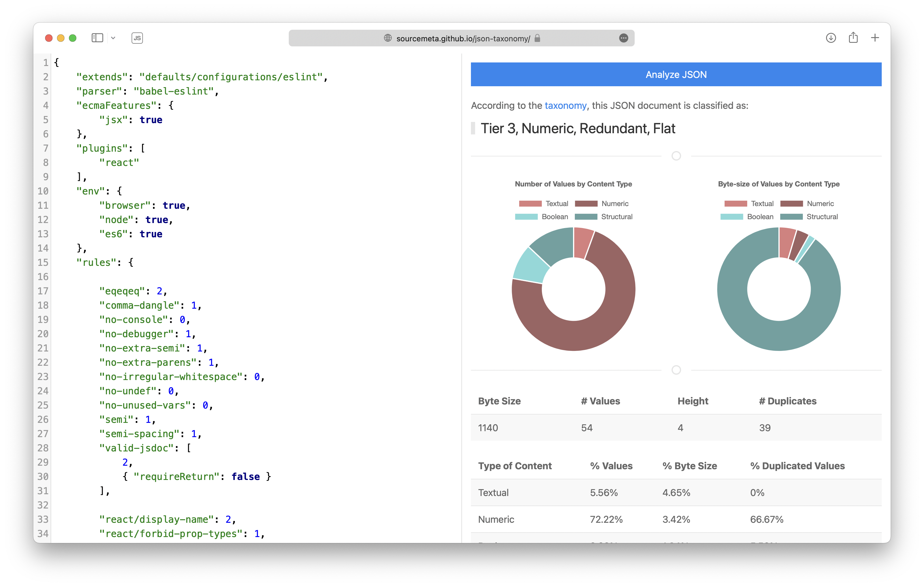Toggle the Safari sidebar icon
The width and height of the screenshot is (924, 587).
click(97, 38)
